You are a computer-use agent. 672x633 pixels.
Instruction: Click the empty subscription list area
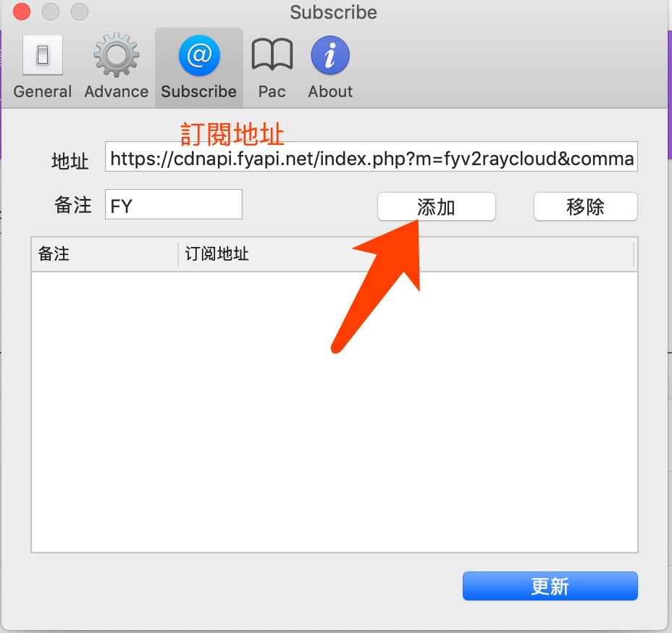pos(335,411)
